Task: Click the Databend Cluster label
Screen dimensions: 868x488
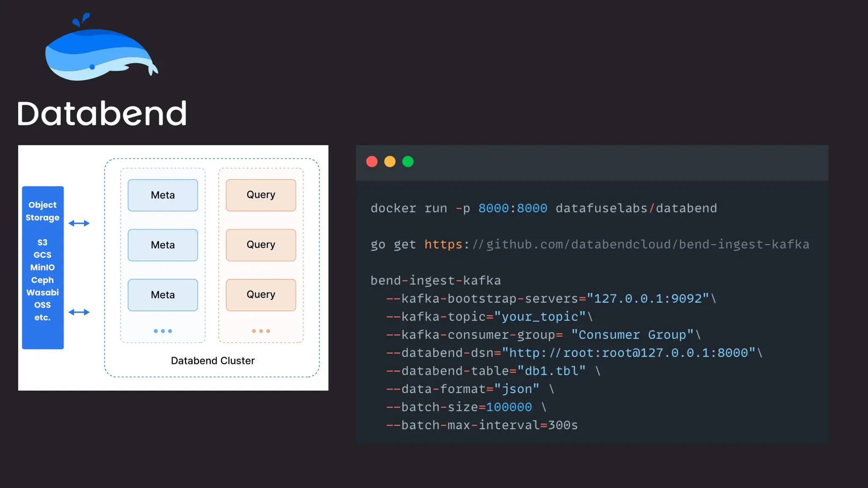Action: pyautogui.click(x=212, y=360)
